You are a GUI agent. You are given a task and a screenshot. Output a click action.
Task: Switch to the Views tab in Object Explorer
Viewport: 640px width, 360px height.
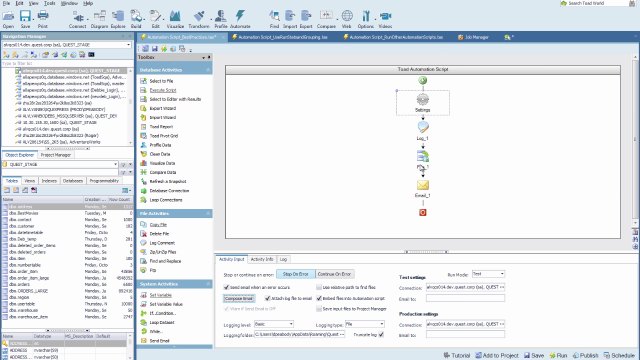30,181
